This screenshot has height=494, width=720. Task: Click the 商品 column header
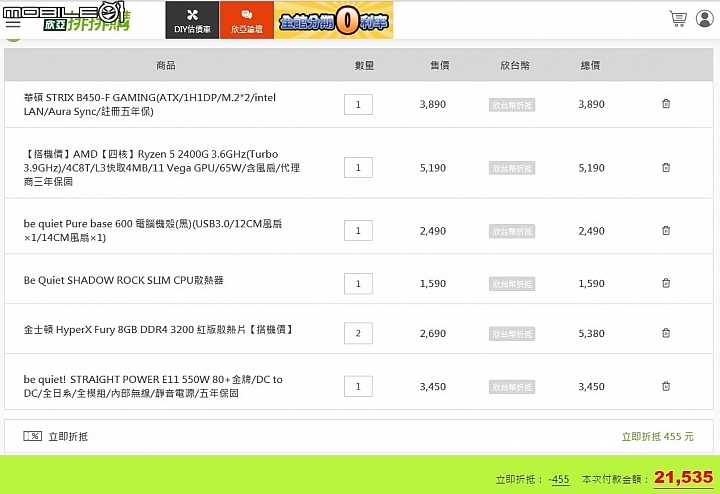[166, 65]
